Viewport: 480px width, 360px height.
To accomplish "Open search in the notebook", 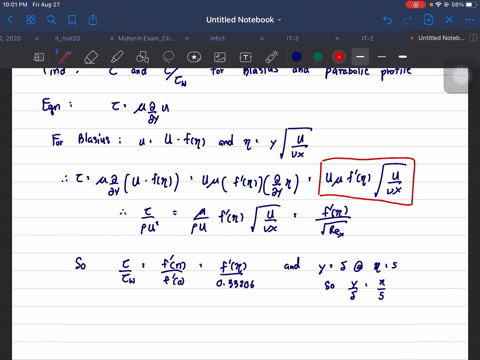I will click(51, 20).
